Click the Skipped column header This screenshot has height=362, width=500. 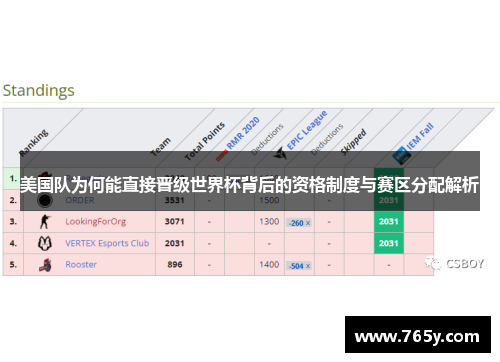click(x=353, y=142)
